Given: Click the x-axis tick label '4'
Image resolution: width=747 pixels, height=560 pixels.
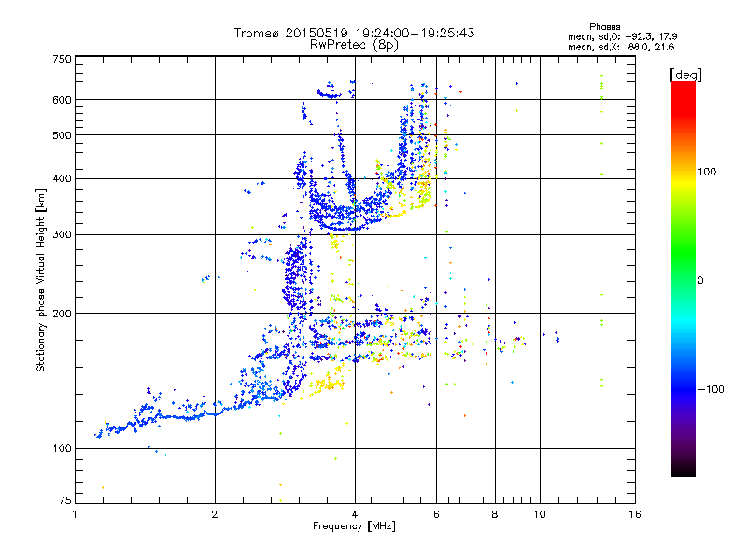Looking at the screenshot, I should (x=355, y=514).
